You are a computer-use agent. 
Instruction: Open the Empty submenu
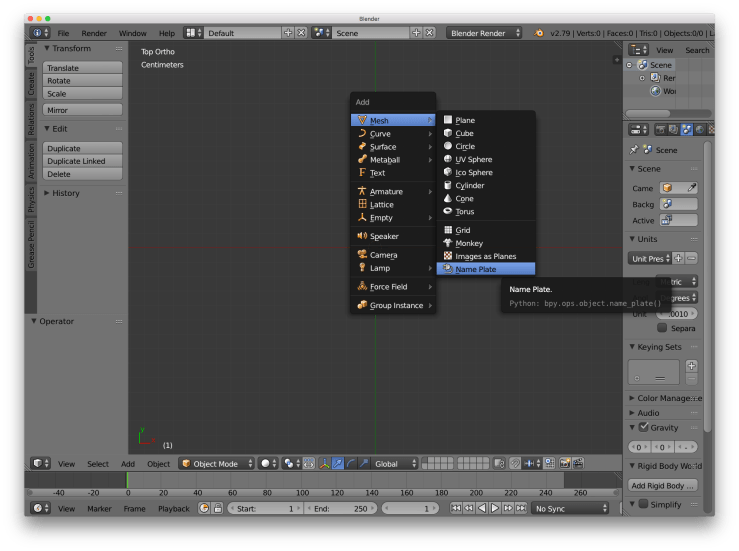(x=393, y=218)
